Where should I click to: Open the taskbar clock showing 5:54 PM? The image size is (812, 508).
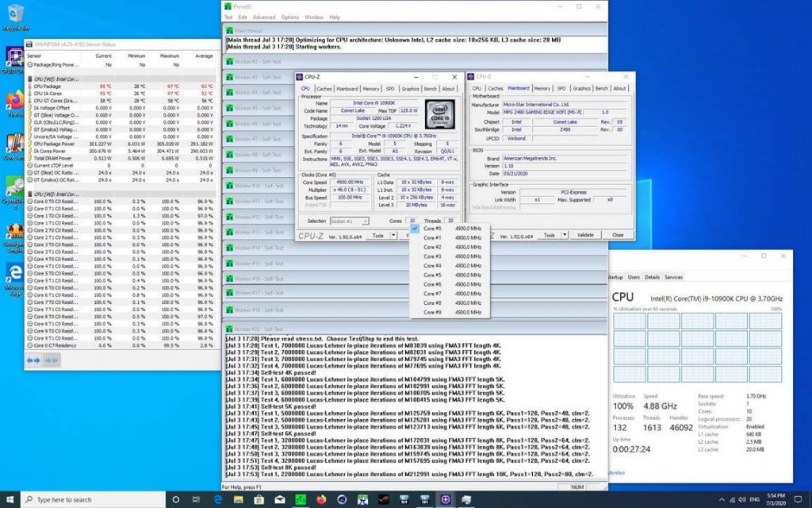tap(777, 500)
